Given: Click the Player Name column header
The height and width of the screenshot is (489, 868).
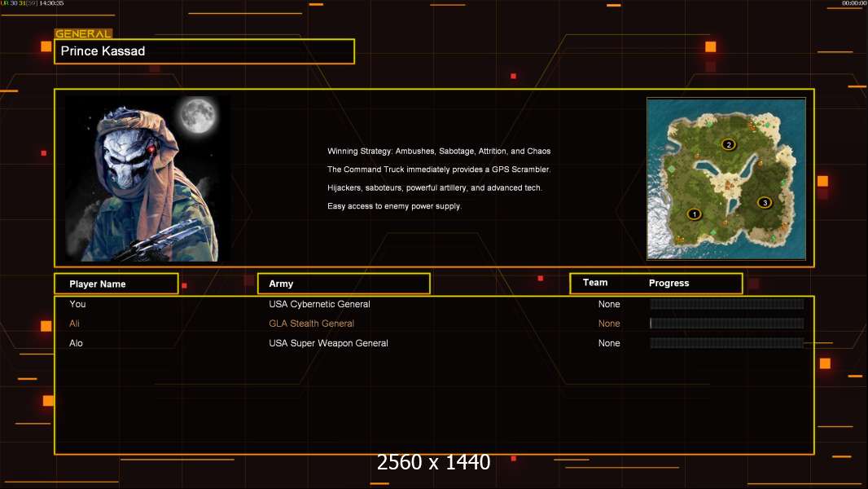Looking at the screenshot, I should 116,284.
